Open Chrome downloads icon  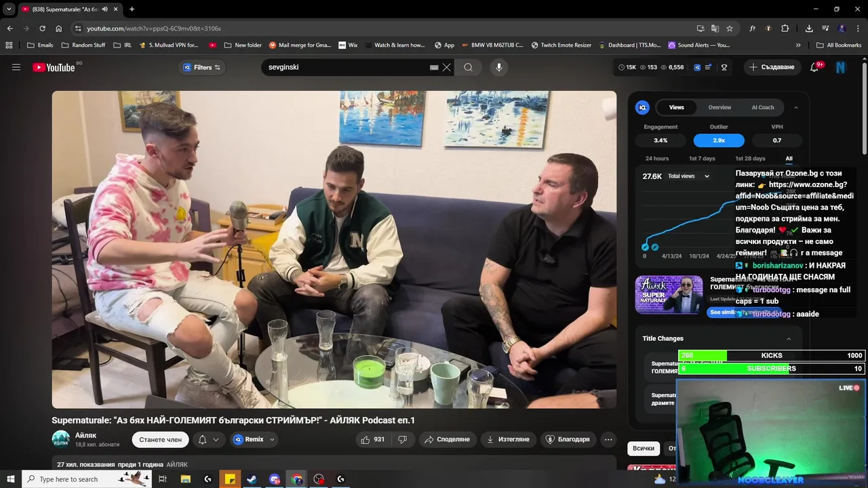[809, 28]
